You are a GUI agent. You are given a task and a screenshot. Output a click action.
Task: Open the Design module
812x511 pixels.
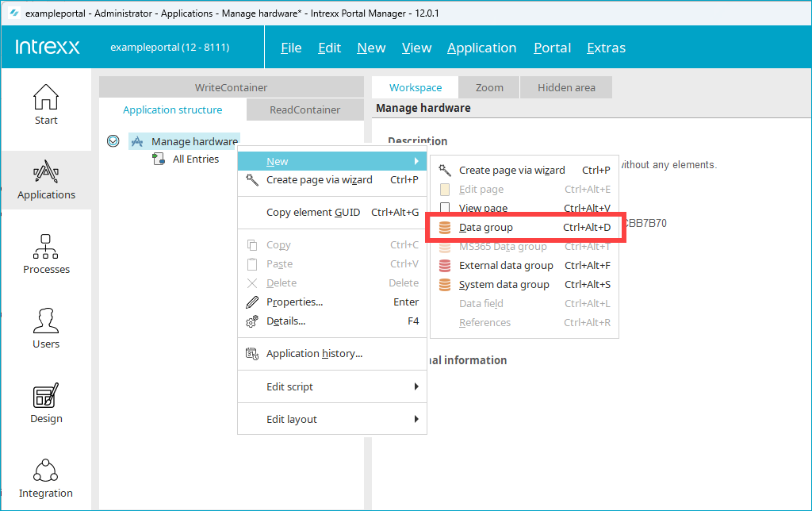[x=46, y=403]
